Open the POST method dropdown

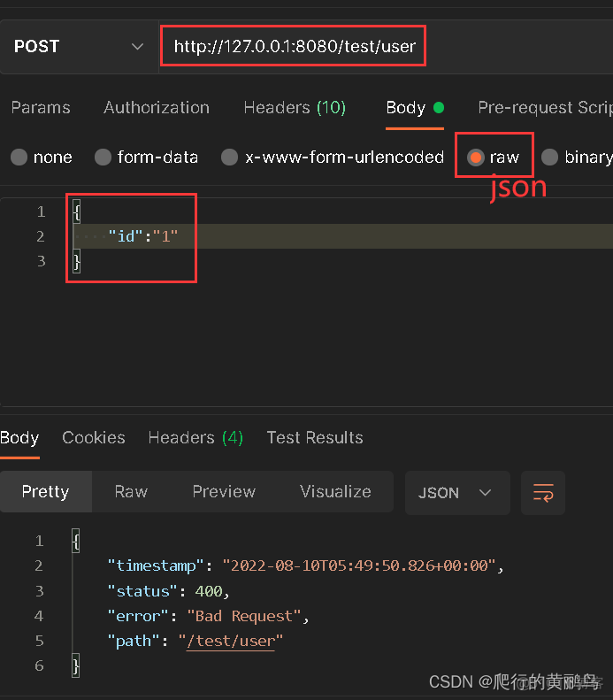(78, 46)
